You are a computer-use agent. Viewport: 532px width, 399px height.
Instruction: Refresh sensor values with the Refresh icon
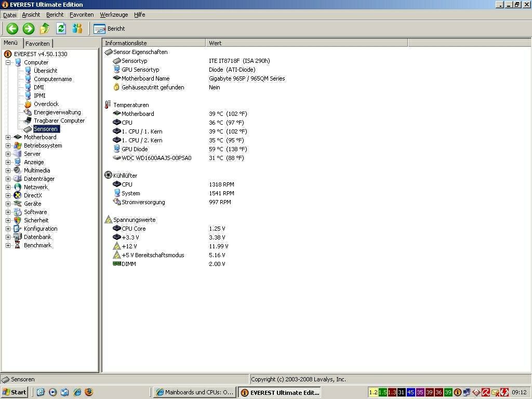[x=61, y=29]
